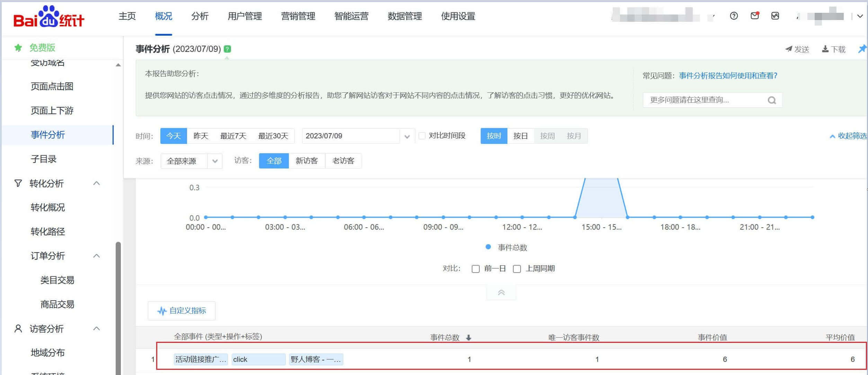Click the 更多问题请在这里查询 search field

tap(712, 100)
